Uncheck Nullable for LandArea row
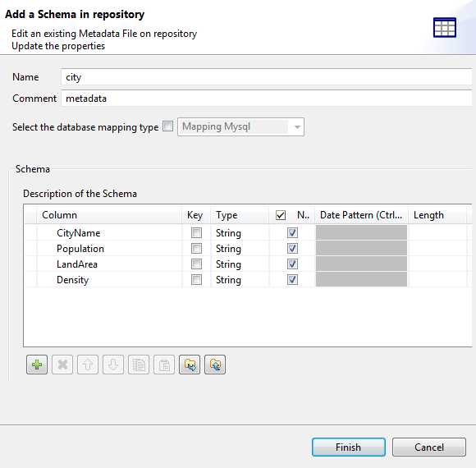This screenshot has width=476, height=468. 292,264
